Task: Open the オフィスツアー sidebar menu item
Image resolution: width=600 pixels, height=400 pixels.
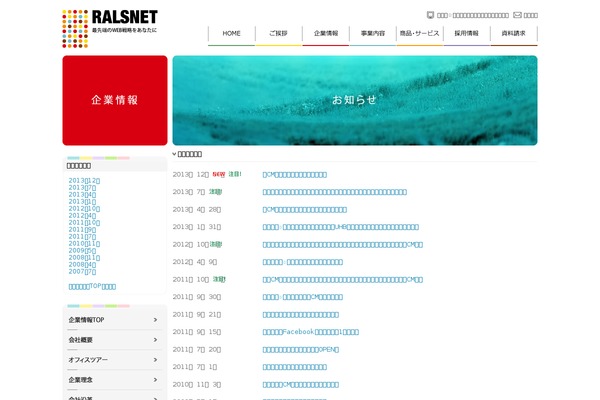Action: (x=115, y=359)
